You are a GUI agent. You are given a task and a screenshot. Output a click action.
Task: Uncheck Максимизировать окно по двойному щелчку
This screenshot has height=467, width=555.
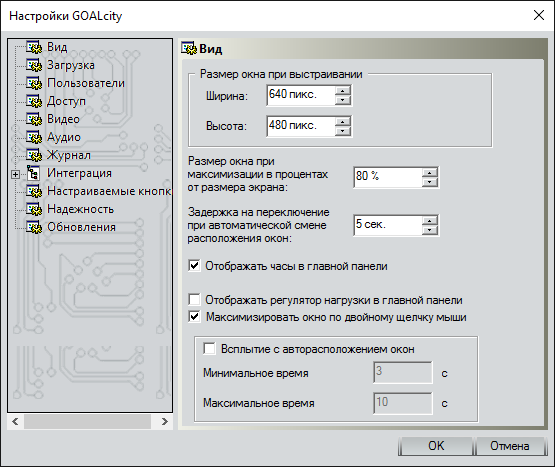point(194,317)
